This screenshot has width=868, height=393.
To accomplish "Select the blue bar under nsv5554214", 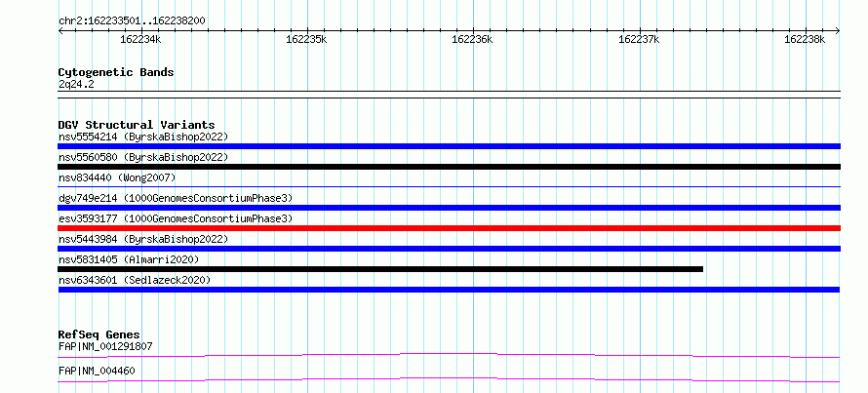I will click(x=449, y=146).
